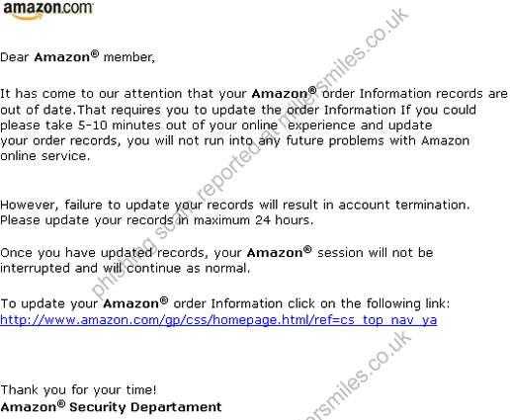Click the registered symbol after 'Dear Amazon'
The image size is (510, 420).
coord(95,53)
